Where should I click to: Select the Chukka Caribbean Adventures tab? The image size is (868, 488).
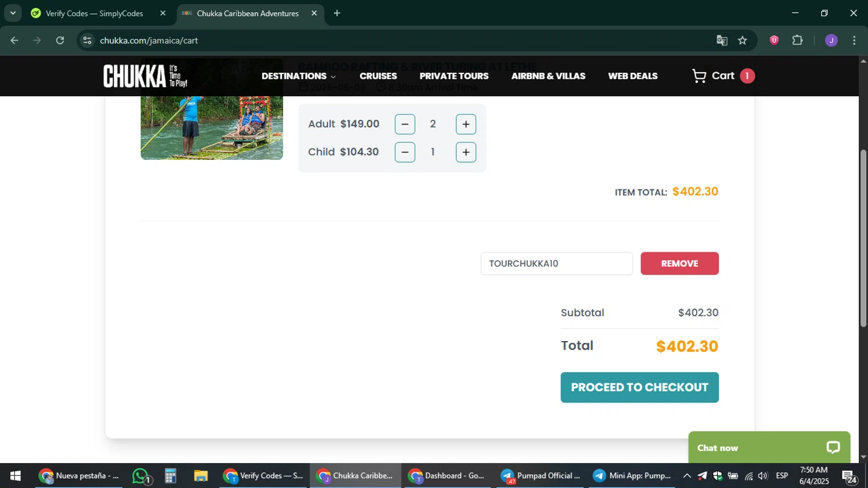(x=248, y=13)
